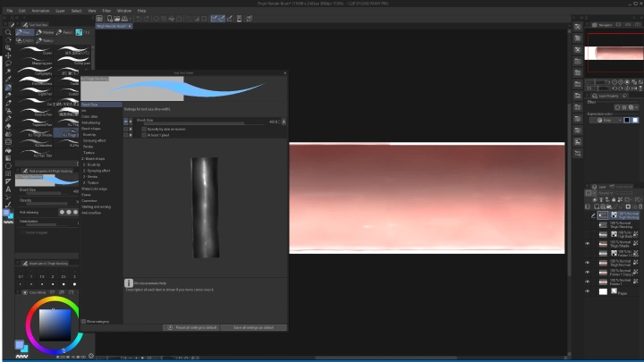Image resolution: width=644 pixels, height=362 pixels.
Task: Click the CLIP STUDIO launcher icon in the command bar
Action: point(99,19)
